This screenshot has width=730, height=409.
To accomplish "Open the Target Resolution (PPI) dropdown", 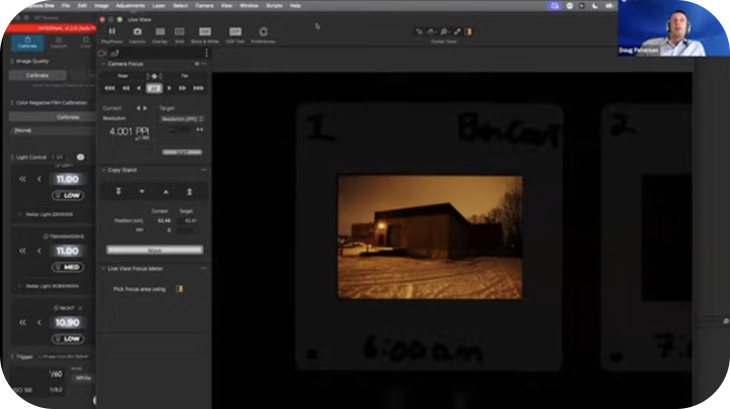I will (182, 119).
